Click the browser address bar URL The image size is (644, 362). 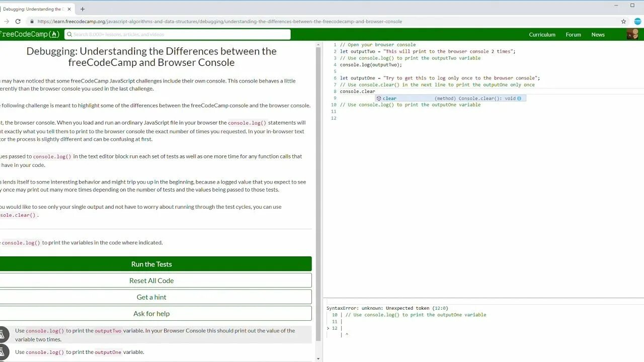pos(219,22)
